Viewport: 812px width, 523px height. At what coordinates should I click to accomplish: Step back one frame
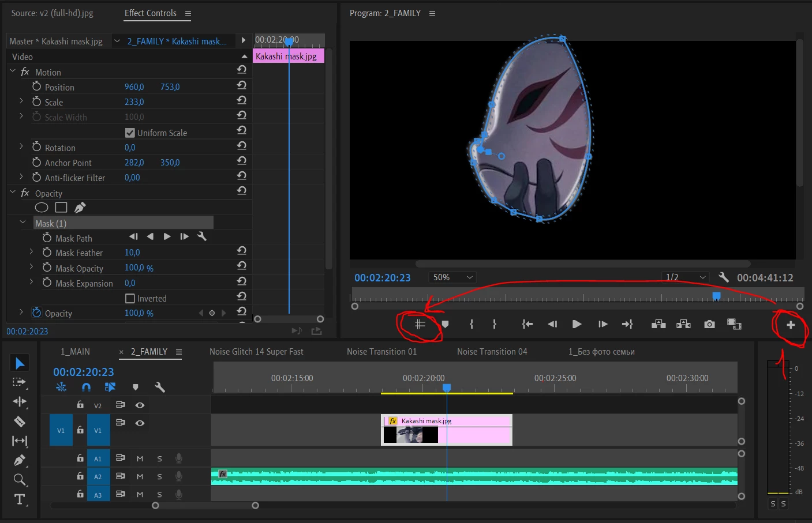pyautogui.click(x=552, y=324)
